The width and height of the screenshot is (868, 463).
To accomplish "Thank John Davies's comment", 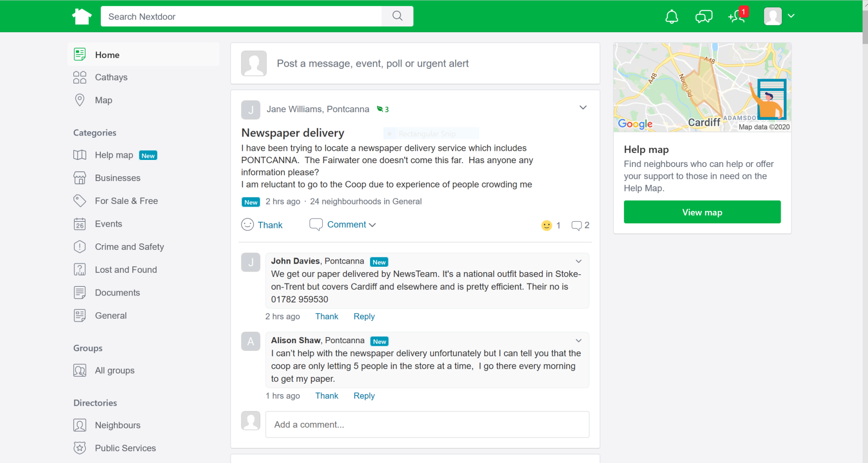I will point(327,317).
